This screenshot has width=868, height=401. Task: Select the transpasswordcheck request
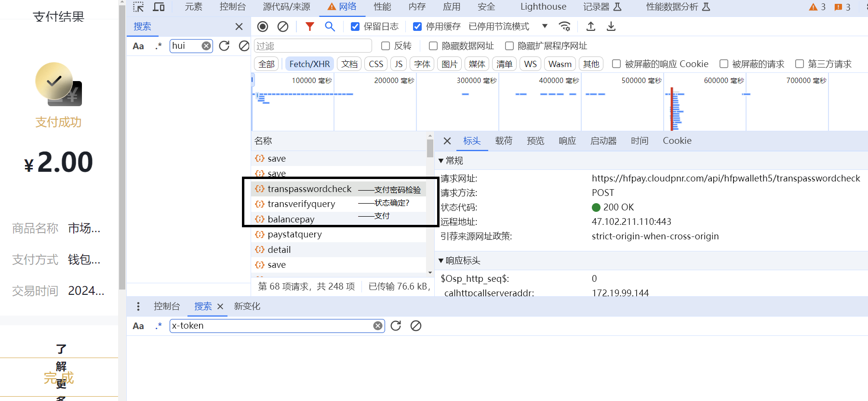pyautogui.click(x=338, y=189)
